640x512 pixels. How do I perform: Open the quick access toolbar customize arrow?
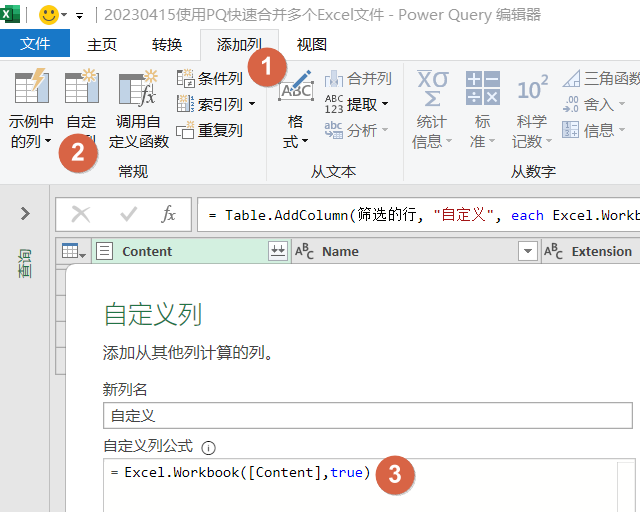79,16
